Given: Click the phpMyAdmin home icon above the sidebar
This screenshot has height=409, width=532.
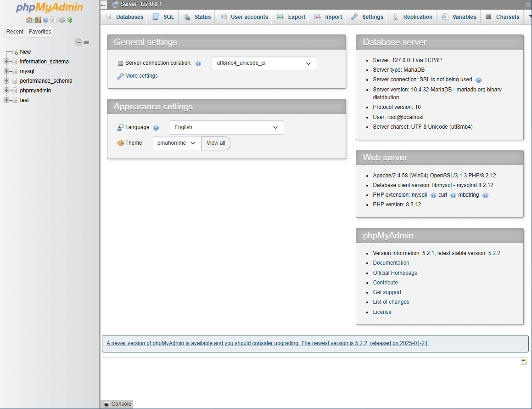Looking at the screenshot, I should (x=29, y=20).
